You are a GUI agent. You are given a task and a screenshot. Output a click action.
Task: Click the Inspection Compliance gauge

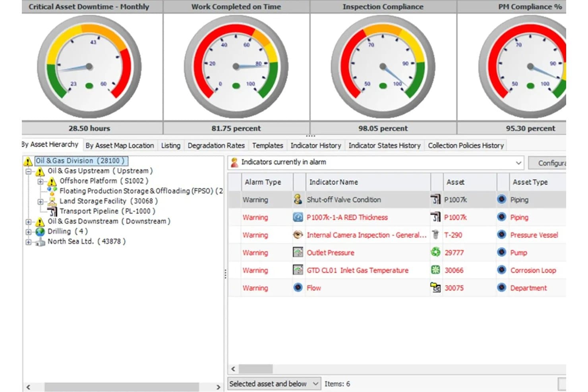383,67
